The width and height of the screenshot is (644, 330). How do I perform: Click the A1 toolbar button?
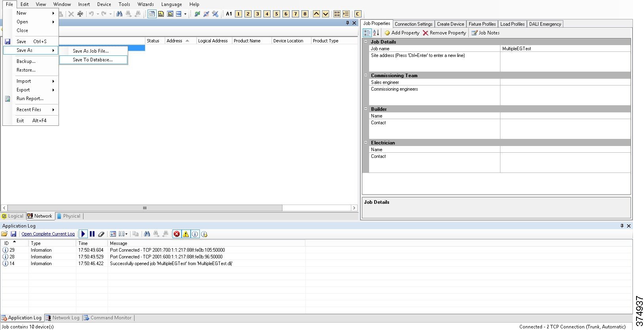click(x=229, y=14)
